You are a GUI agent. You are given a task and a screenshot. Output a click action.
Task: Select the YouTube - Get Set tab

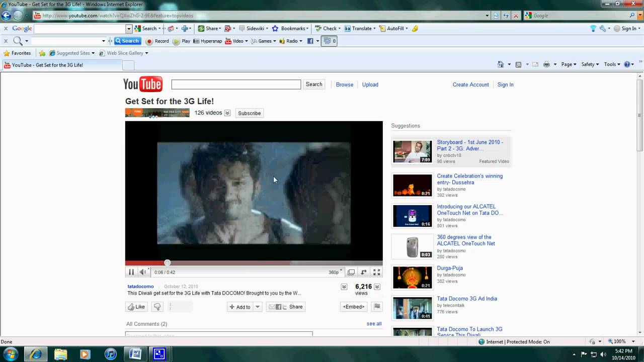pyautogui.click(x=61, y=65)
